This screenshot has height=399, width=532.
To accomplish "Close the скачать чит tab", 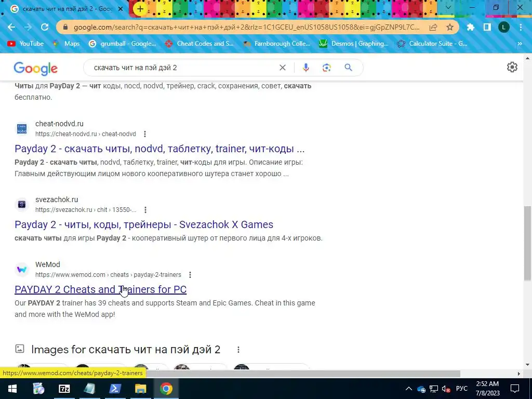I will pyautogui.click(x=120, y=9).
